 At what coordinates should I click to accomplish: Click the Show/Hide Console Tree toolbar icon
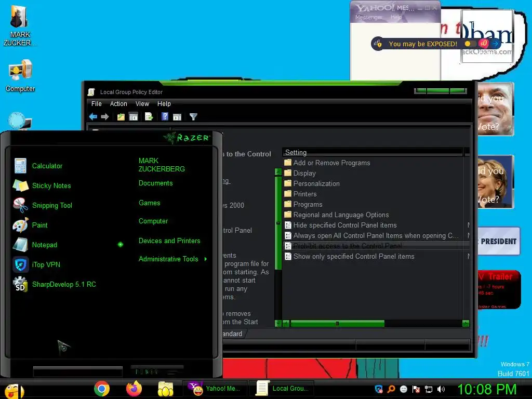[x=134, y=117]
